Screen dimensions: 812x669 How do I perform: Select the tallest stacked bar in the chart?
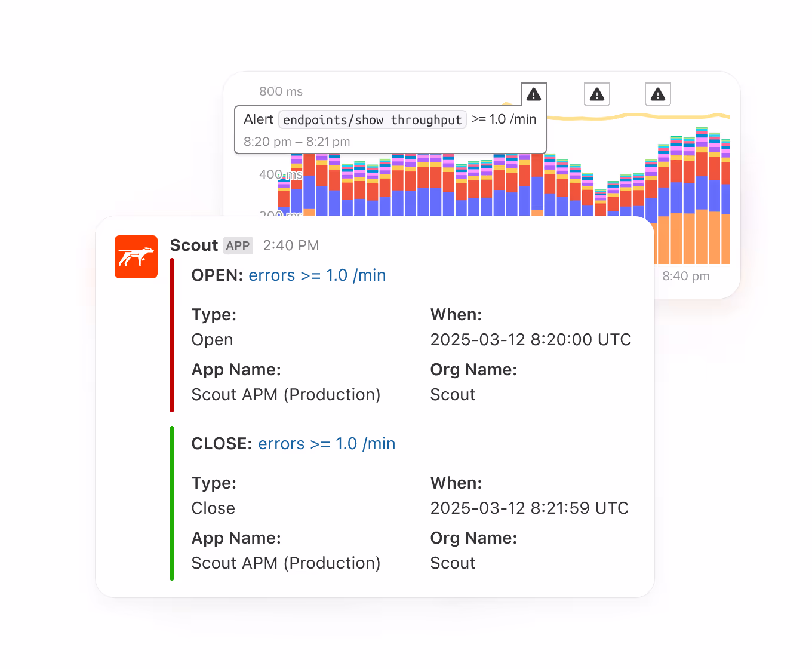pos(701,191)
